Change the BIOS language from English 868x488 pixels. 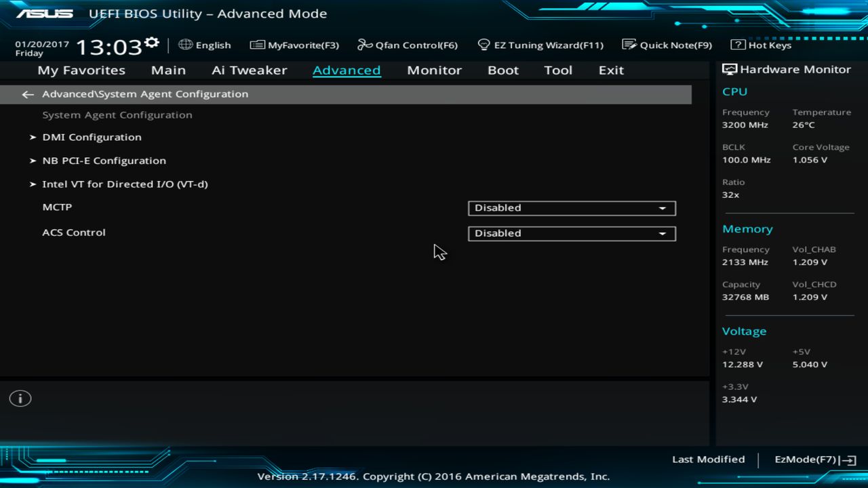[x=205, y=45]
